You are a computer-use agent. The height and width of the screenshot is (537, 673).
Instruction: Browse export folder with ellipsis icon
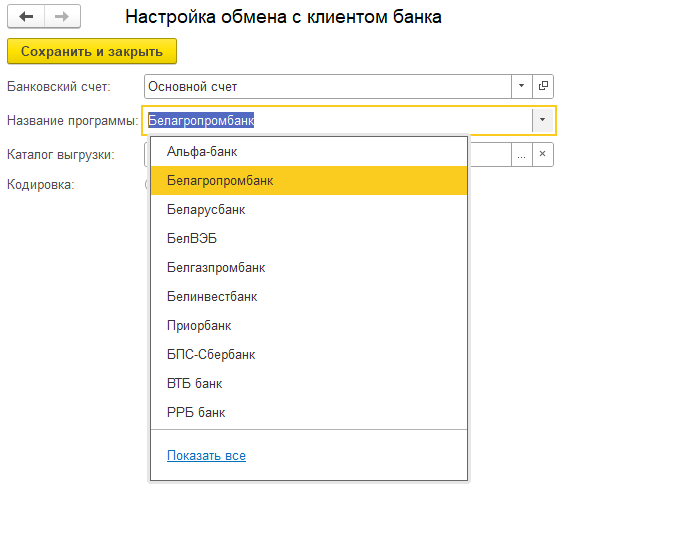tap(522, 155)
